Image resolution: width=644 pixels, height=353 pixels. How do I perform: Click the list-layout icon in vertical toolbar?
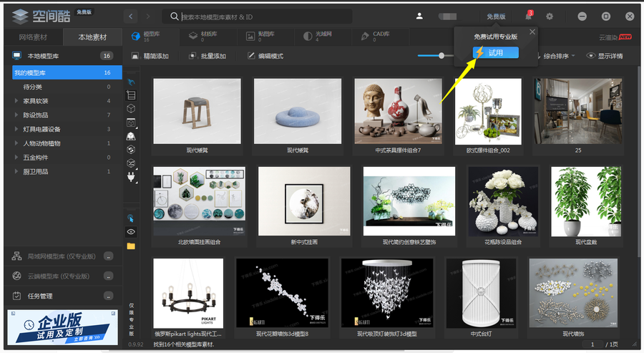[x=131, y=95]
